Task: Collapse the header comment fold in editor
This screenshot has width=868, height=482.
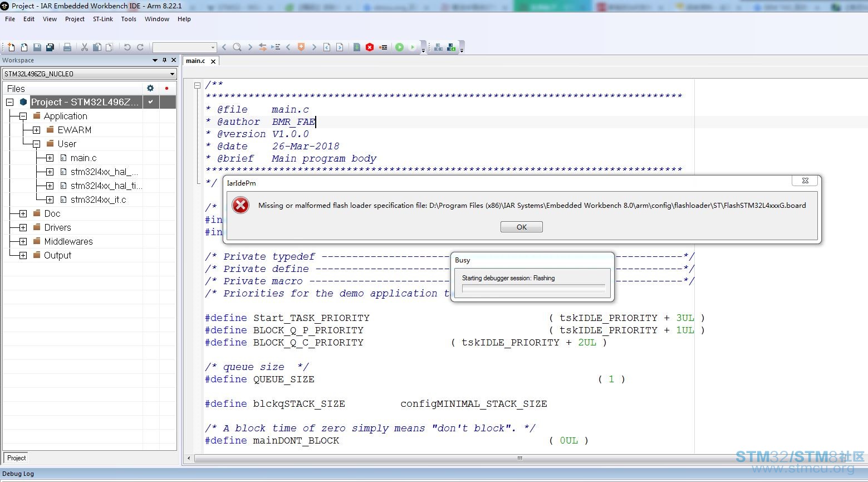Action: 197,85
